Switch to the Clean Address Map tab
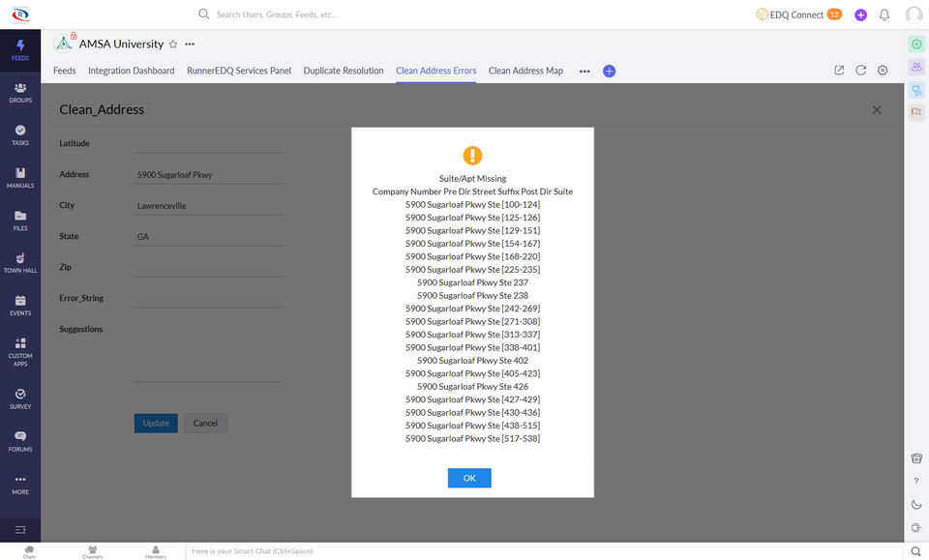Screen dimensions: 929x560 pyautogui.click(x=525, y=71)
